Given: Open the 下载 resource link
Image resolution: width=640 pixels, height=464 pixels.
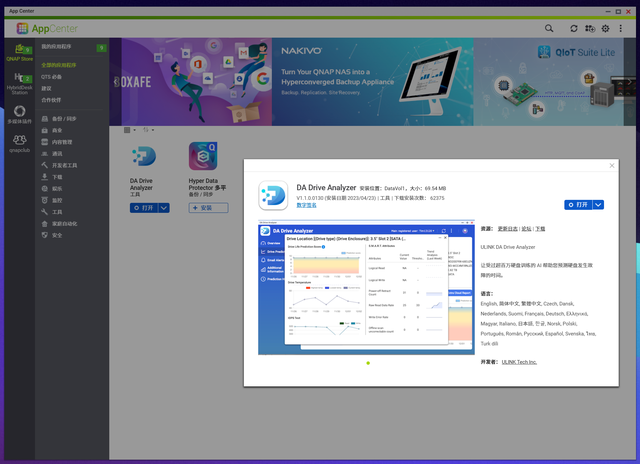Looking at the screenshot, I should click(x=540, y=229).
